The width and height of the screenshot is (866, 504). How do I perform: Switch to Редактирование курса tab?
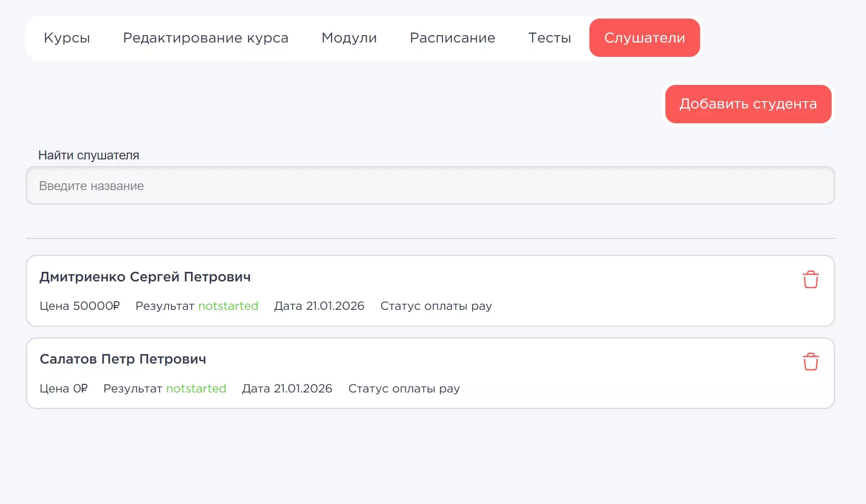click(206, 38)
